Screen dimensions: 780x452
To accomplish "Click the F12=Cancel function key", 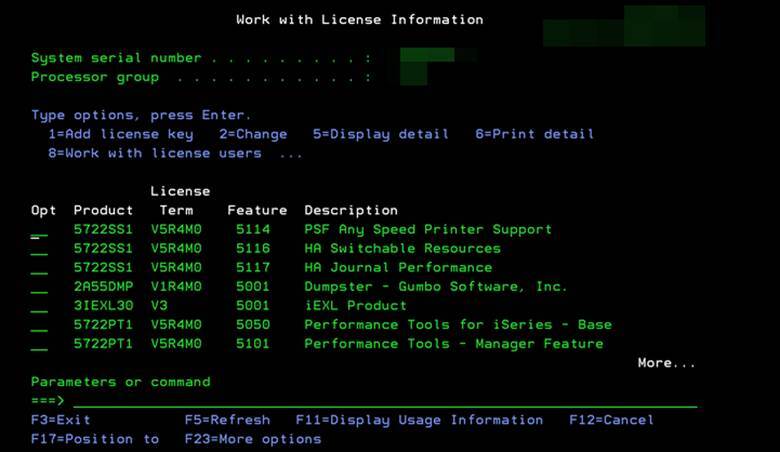I will pyautogui.click(x=611, y=420).
